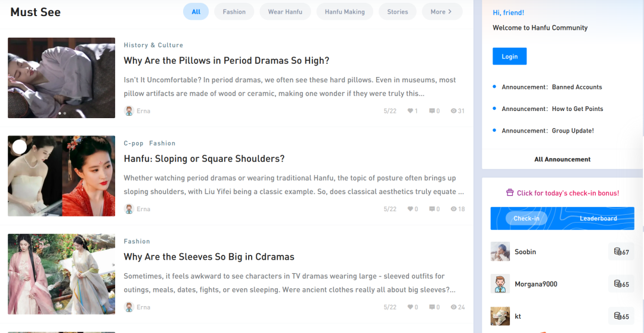Click the coin icon next to Soobin's points
The height and width of the screenshot is (333, 644).
tap(617, 252)
